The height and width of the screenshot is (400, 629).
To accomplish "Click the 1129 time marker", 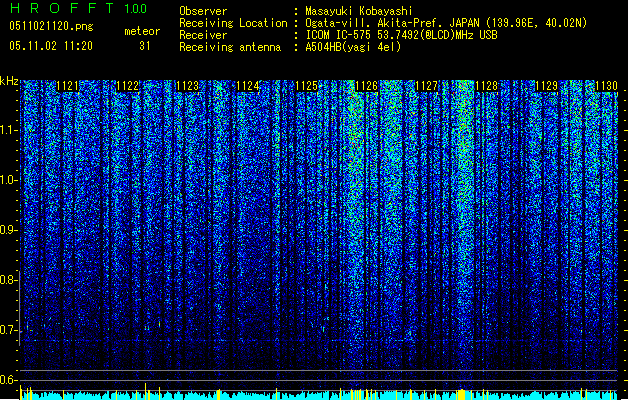I will pos(546,86).
